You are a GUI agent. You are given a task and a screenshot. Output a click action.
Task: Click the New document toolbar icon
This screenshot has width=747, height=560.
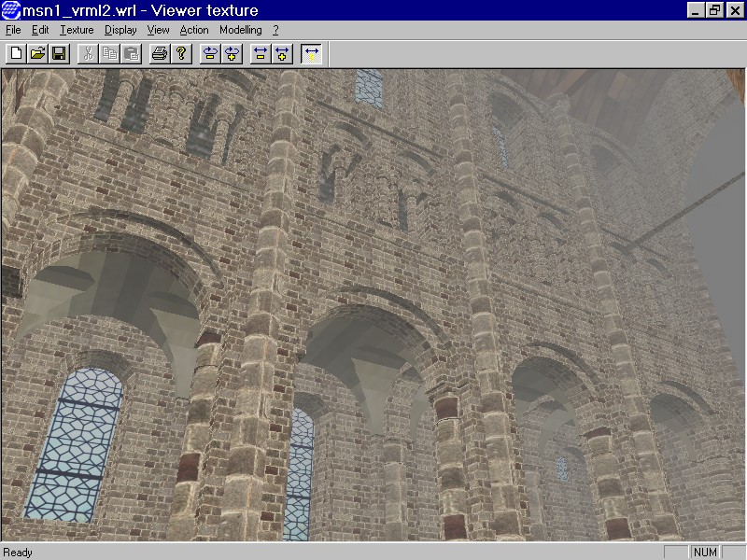point(16,53)
